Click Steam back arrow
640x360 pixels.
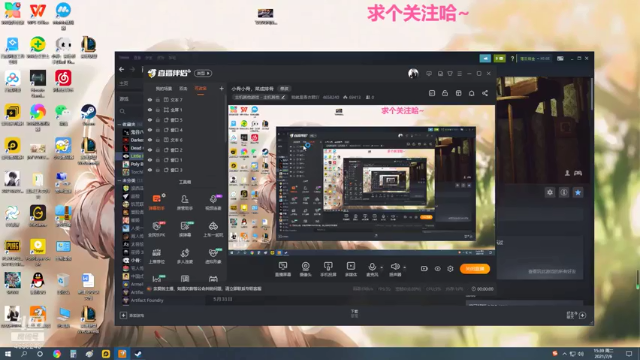coord(122,70)
